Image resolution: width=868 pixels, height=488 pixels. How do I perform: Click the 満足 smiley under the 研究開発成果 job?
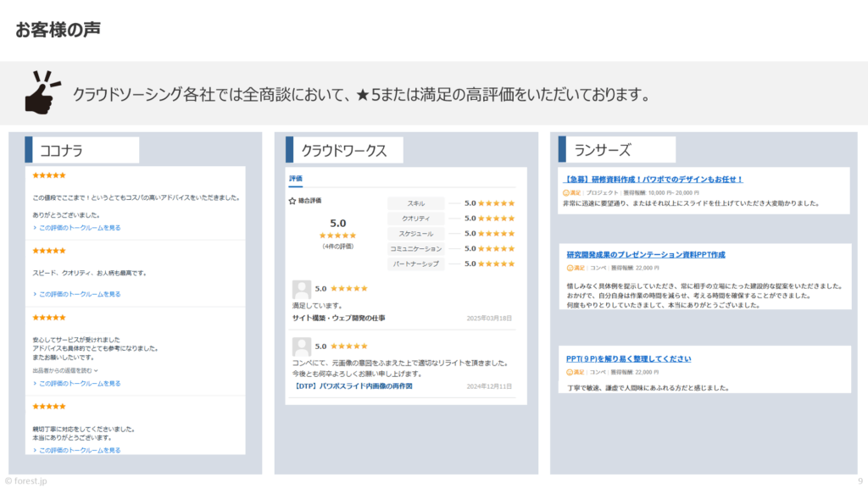pos(570,268)
